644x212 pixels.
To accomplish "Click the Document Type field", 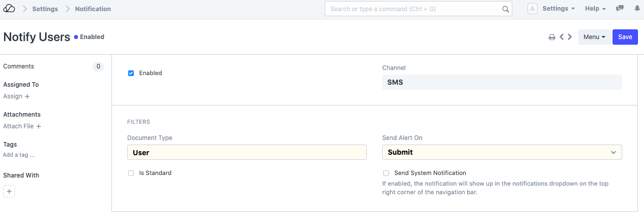I will [247, 152].
